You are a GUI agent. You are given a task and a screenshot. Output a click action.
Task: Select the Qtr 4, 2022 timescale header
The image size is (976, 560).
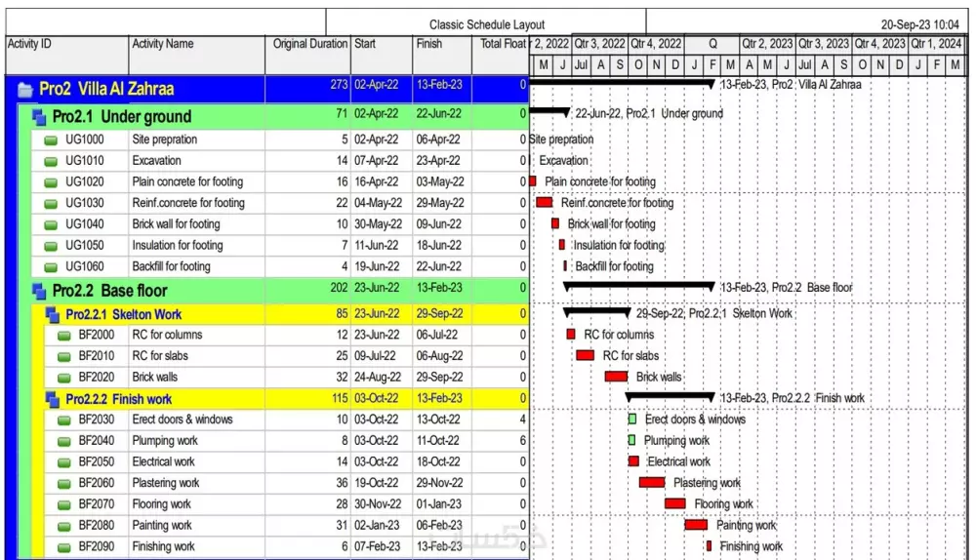coord(656,44)
